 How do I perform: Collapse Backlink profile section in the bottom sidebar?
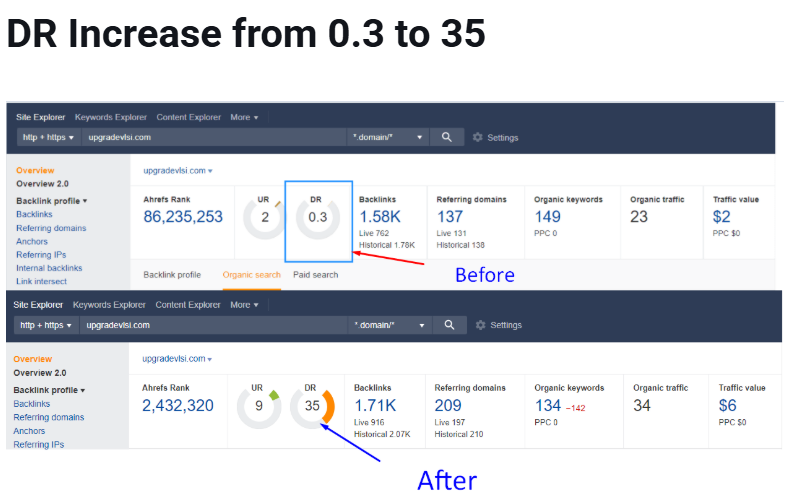point(49,390)
